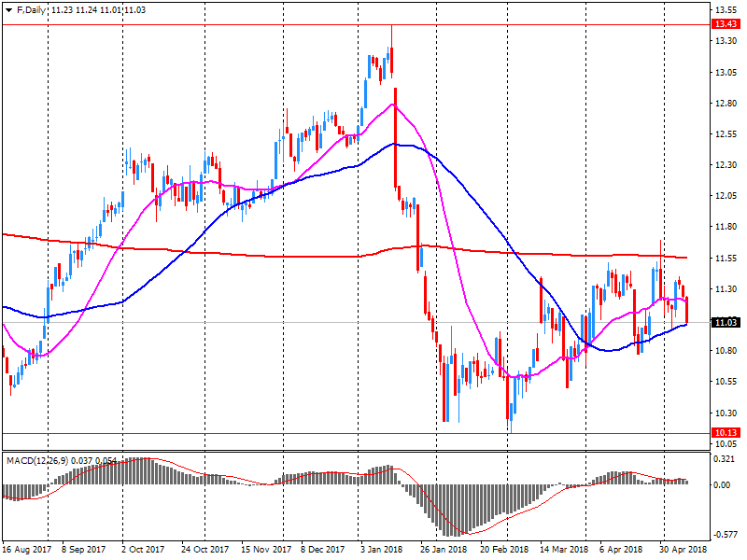Click the 10.30 price scale value
The height and width of the screenshot is (560, 747).
[x=726, y=413]
